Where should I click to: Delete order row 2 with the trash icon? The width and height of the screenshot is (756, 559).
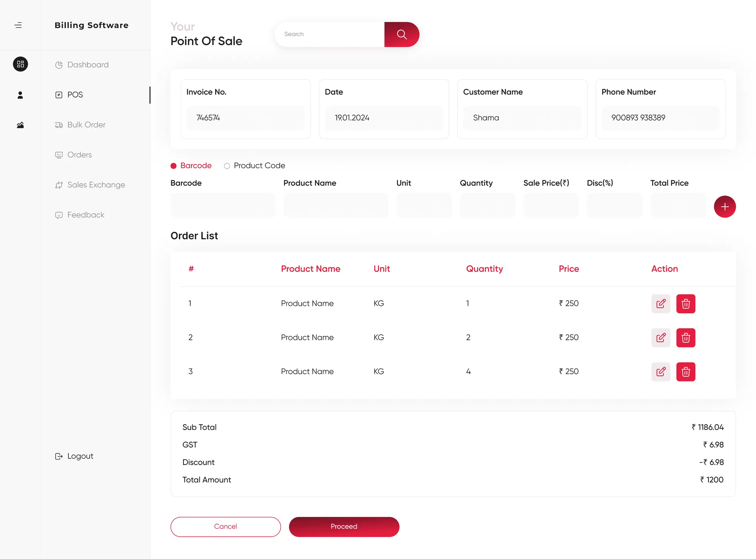pos(686,338)
